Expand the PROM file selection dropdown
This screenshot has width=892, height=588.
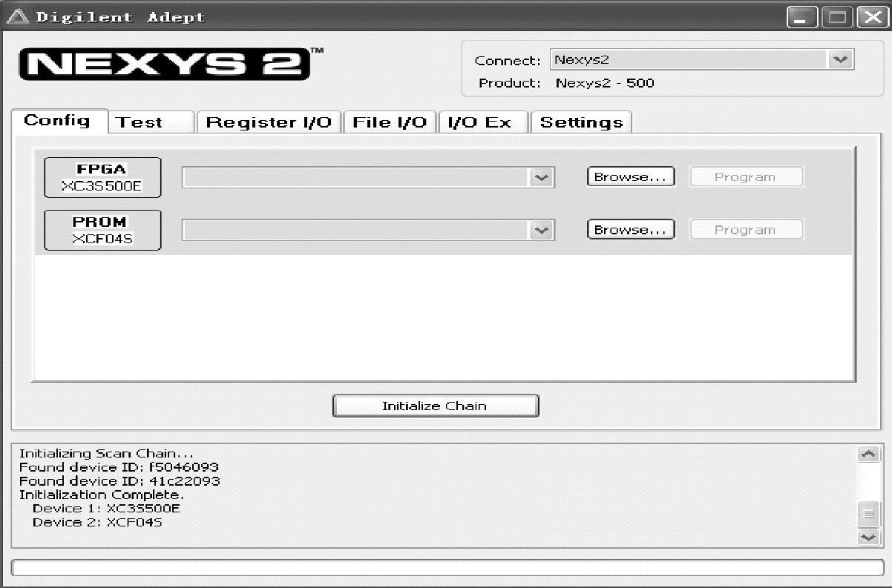pos(542,230)
